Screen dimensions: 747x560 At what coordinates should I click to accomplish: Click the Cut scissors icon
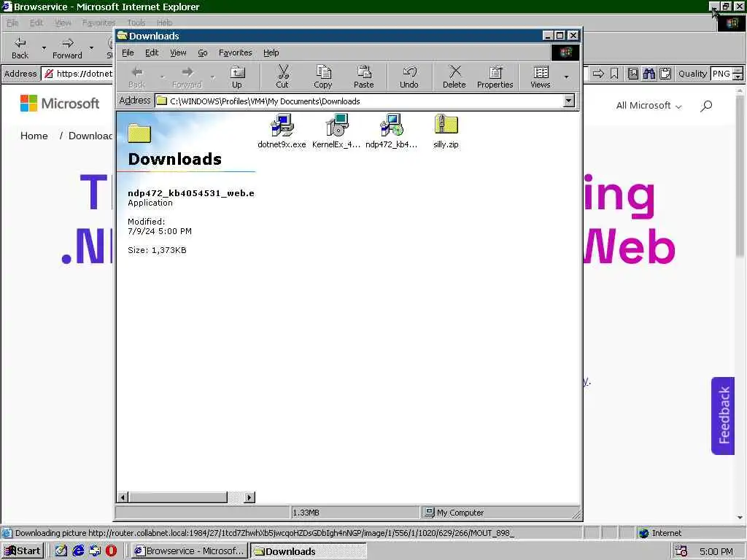(282, 77)
